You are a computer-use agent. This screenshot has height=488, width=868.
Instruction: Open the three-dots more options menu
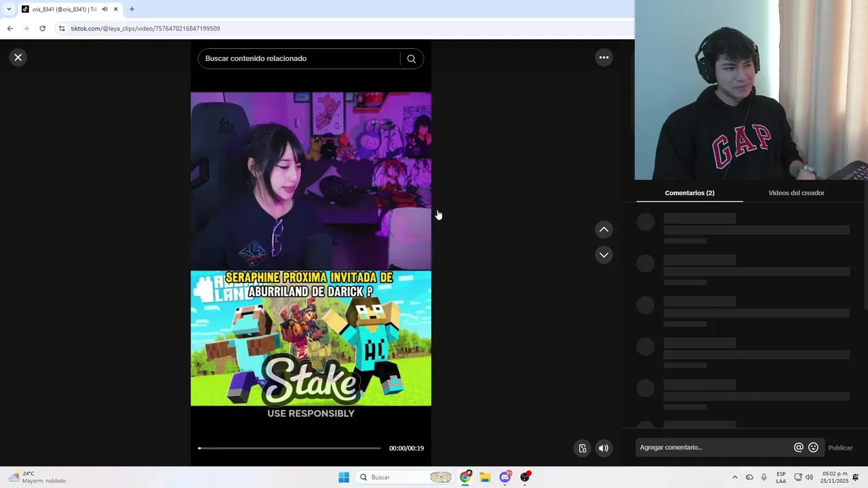point(604,58)
